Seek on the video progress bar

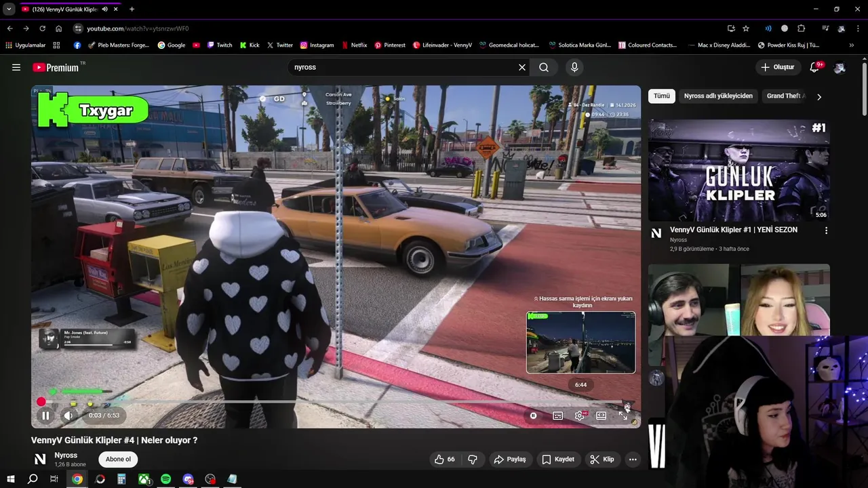pyautogui.click(x=336, y=402)
